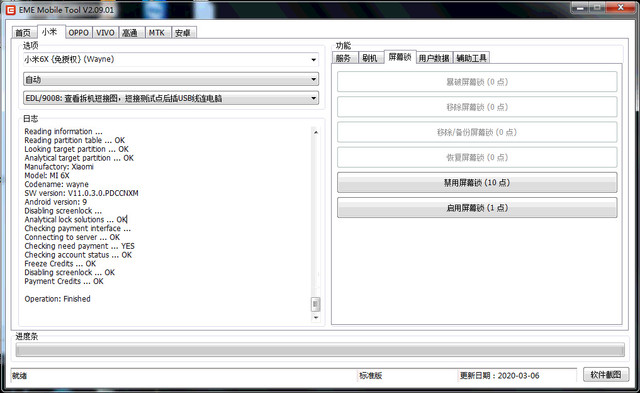
Task: Minimize the EME Mobile Tool window
Action: 579,7
